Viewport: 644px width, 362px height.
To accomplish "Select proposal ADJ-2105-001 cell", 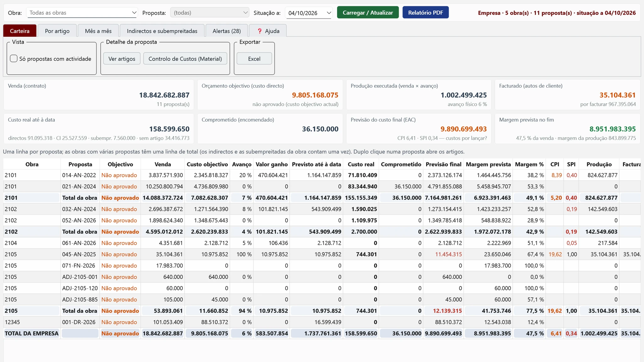I will tap(80, 277).
